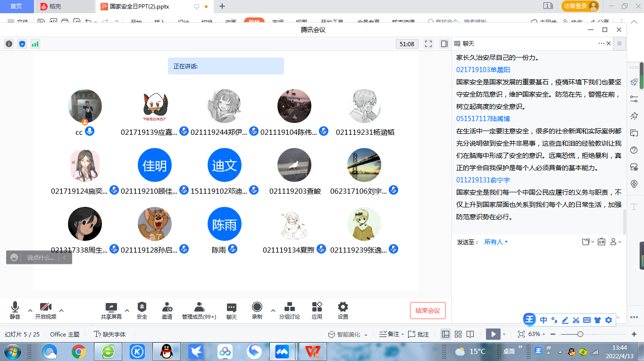644x361 pixels.
Task: Open the 发送至 所有人 recipient dropdown
Action: point(496,242)
